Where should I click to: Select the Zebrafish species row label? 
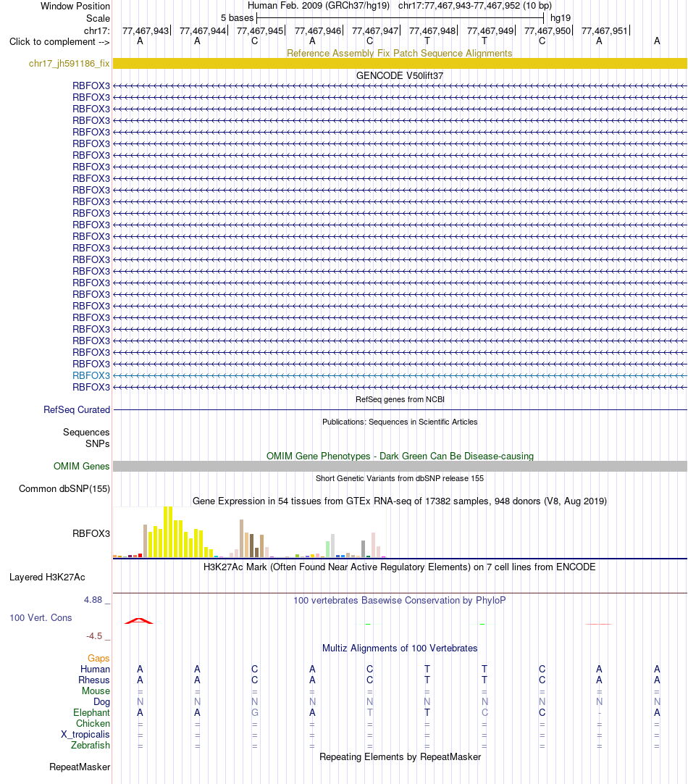[x=91, y=745]
